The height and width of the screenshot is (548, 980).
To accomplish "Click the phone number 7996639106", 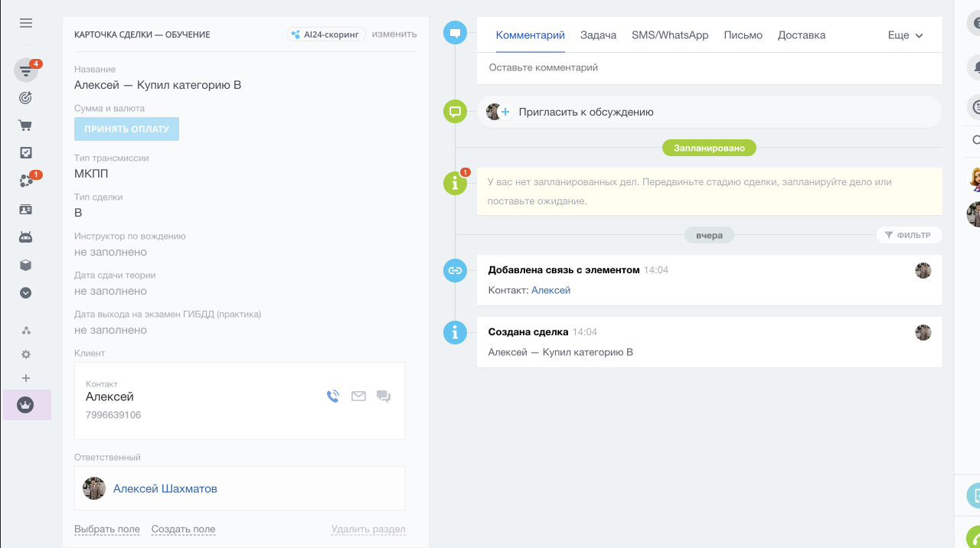I will click(113, 415).
